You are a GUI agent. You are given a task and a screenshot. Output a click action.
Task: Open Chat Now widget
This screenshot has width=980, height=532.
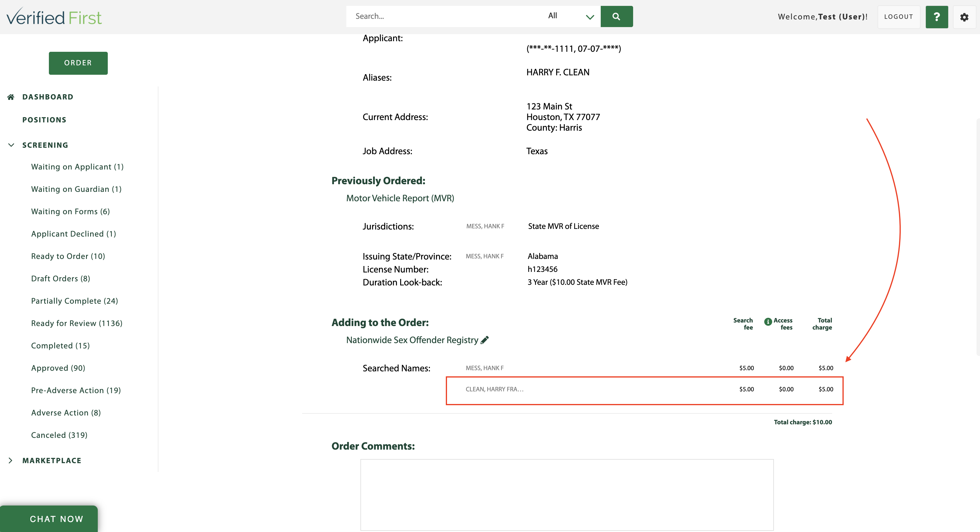tap(49, 519)
